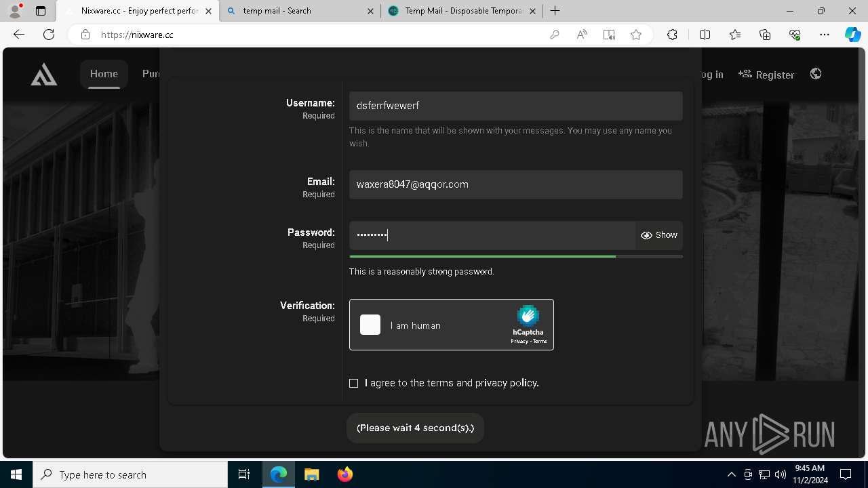Focus the Password input field
This screenshot has width=868, height=488.
coord(492,235)
